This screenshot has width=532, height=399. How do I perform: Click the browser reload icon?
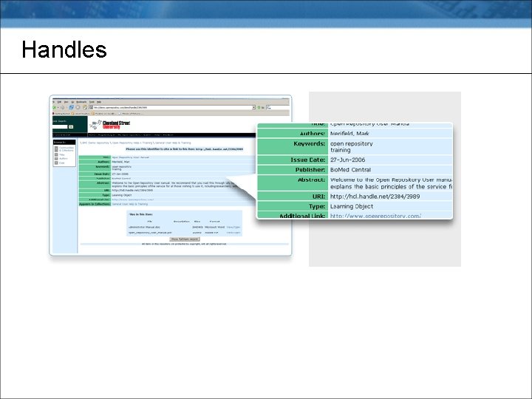tap(71, 108)
